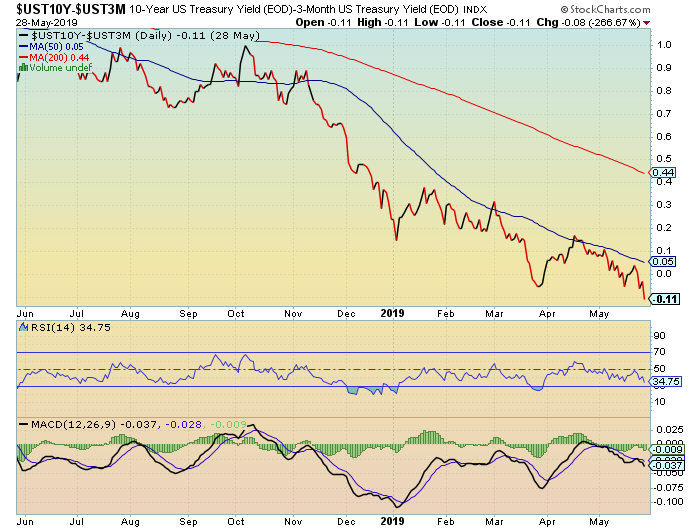Image resolution: width=700 pixels, height=530 pixels.
Task: Click the 0.05 MA(50) value tag
Action: point(663,261)
